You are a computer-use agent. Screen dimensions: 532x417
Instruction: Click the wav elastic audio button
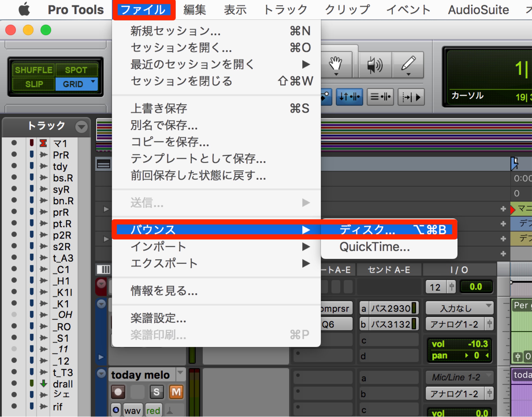(132, 410)
